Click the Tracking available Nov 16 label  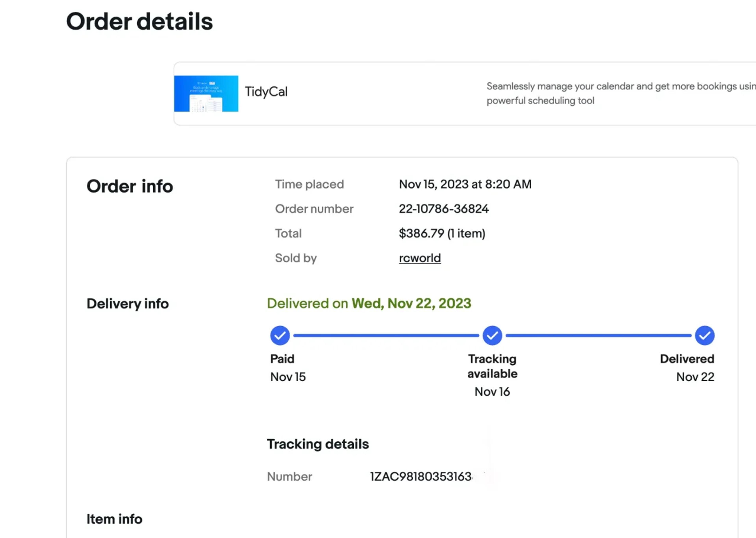point(492,375)
